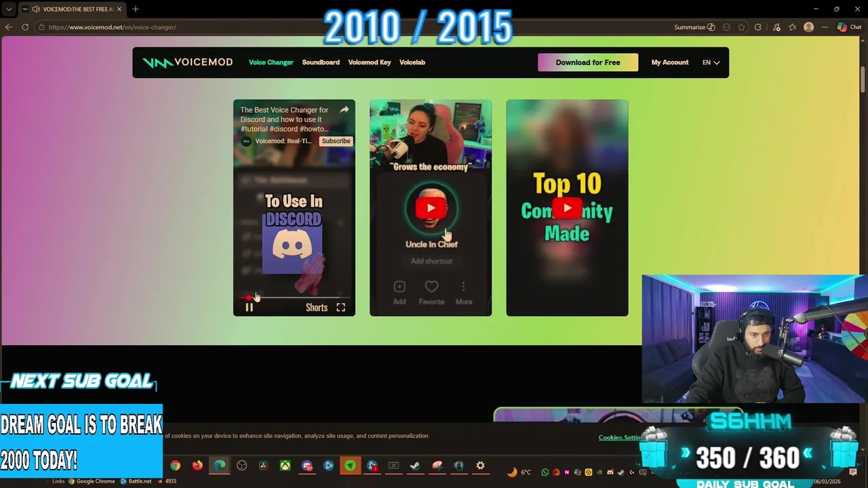The height and width of the screenshot is (488, 868).
Task: Expand the EN language dropdown
Action: click(711, 62)
